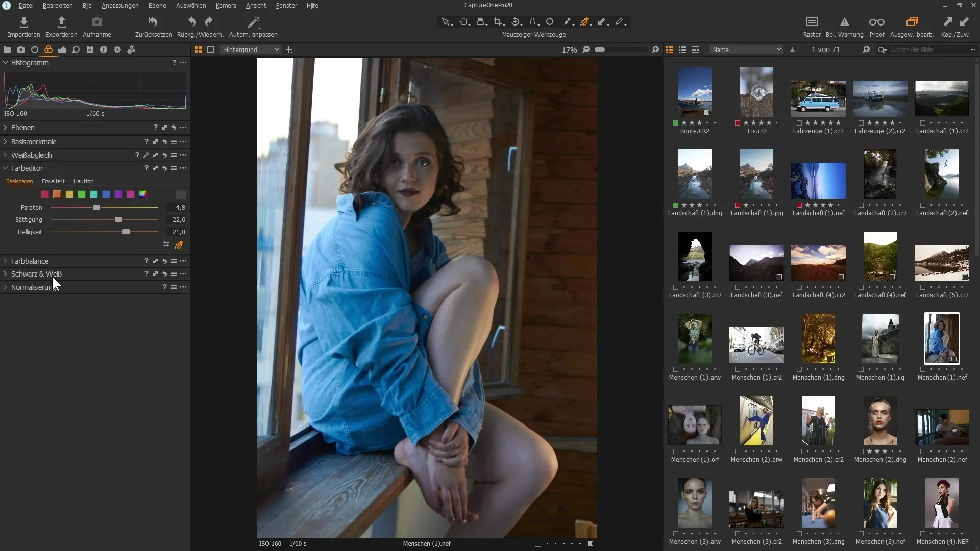Open the Lens circle tool tab

tap(35, 49)
